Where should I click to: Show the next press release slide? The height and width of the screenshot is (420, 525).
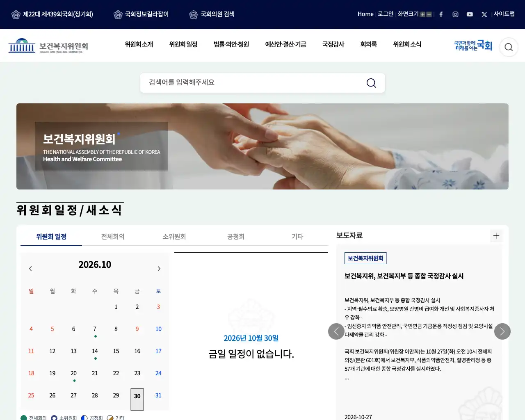[502, 331]
